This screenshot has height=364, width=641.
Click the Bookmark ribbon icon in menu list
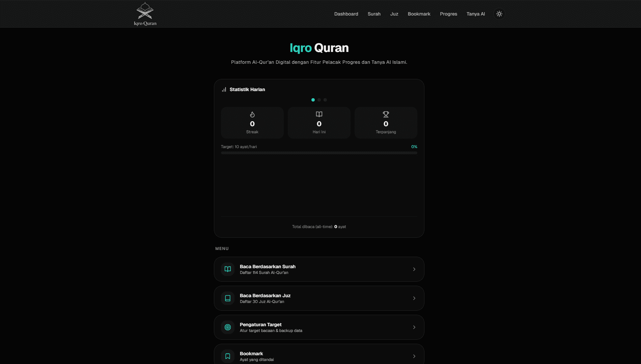228,356
